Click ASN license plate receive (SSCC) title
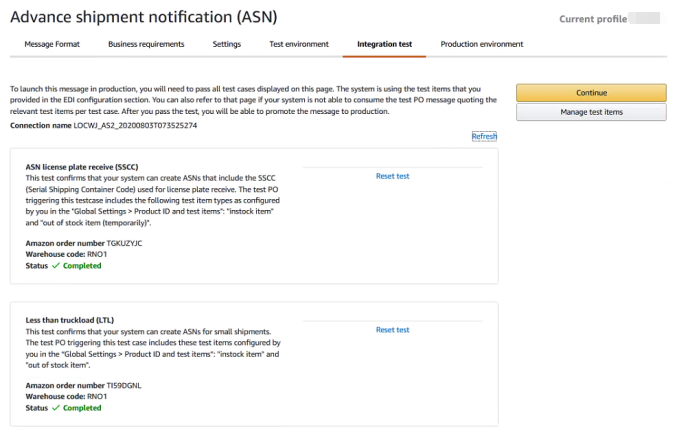The width and height of the screenshot is (677, 429). click(x=82, y=167)
